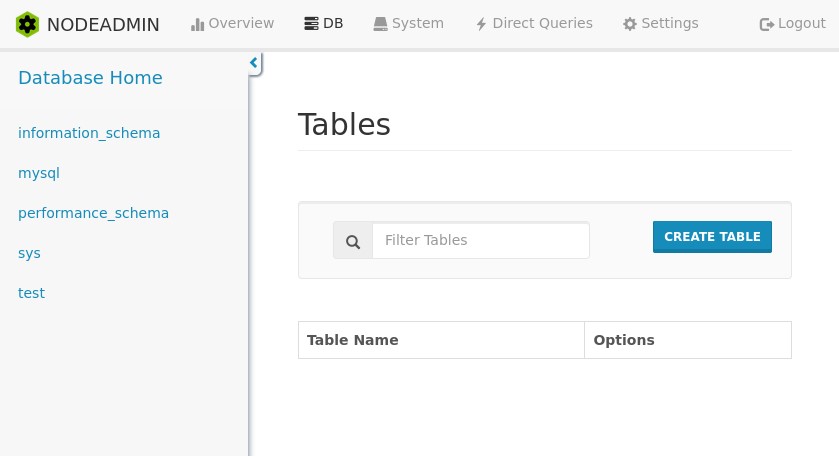Viewport: 839px width, 456px height.
Task: Click the DB server stack icon
Action: (x=311, y=24)
